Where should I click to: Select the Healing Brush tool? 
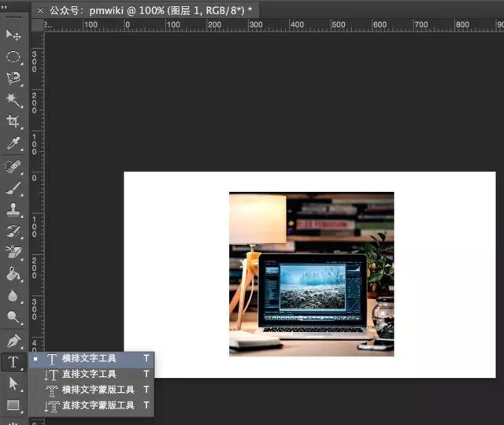13,167
